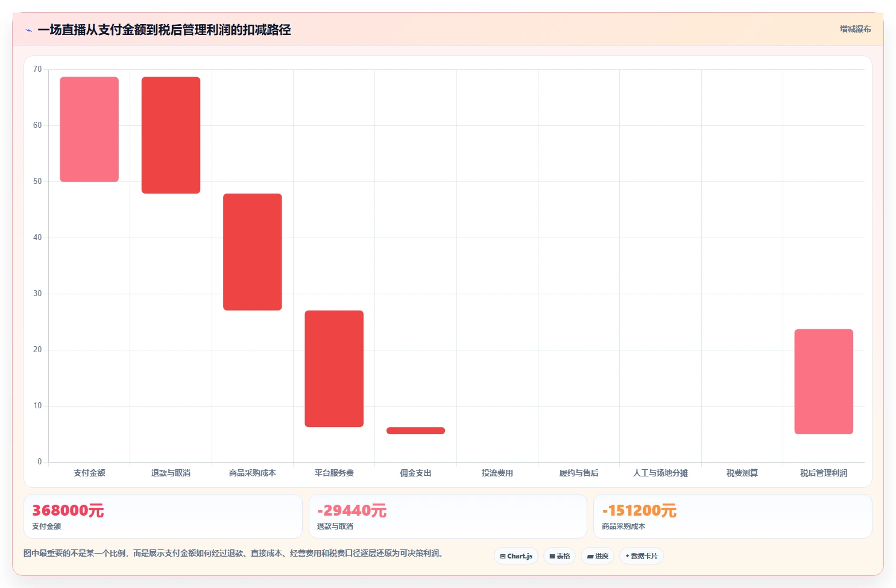The width and height of the screenshot is (896, 588).
Task: Click the y-axis value 10
Action: point(37,406)
